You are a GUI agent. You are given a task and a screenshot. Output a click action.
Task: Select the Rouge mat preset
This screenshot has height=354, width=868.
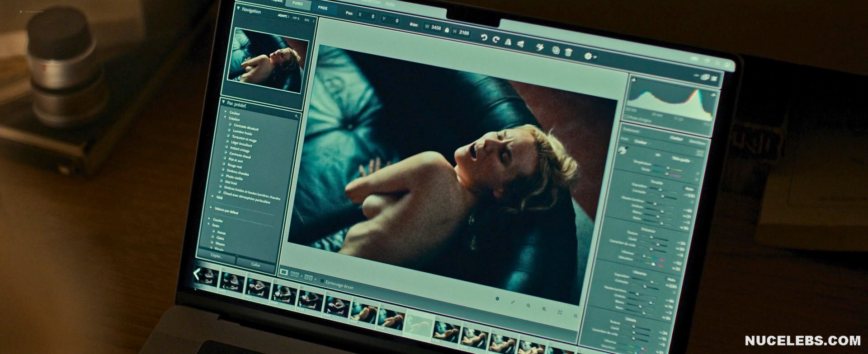235,166
